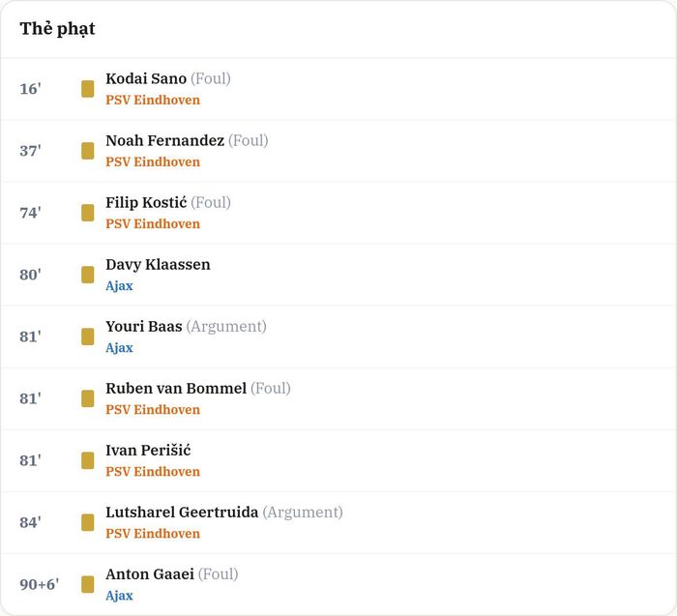Open Lutsharel Geertruida player name

tap(182, 512)
